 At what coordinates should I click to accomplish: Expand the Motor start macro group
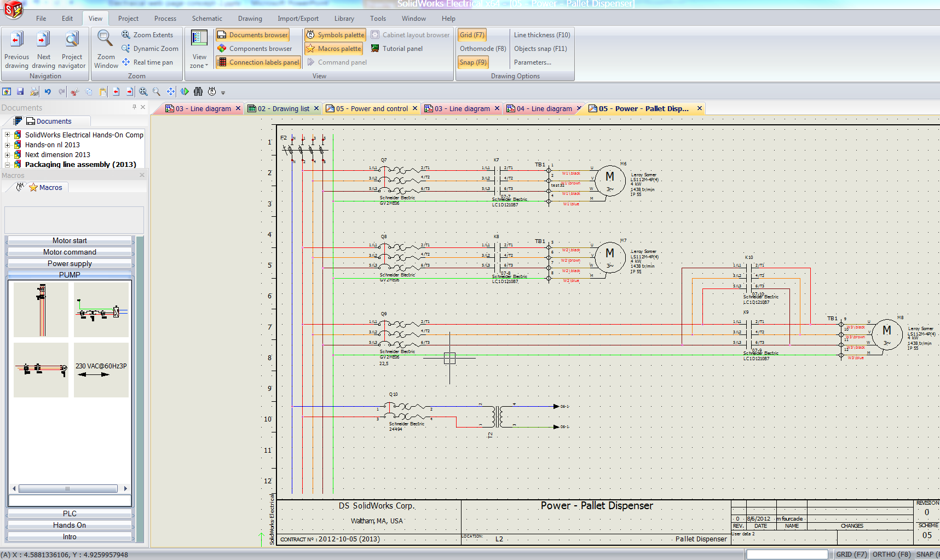70,240
